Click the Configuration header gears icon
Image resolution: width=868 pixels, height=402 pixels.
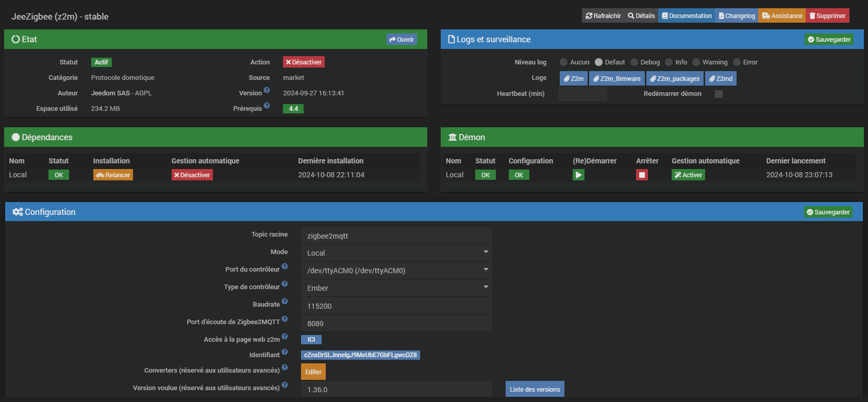click(x=18, y=212)
